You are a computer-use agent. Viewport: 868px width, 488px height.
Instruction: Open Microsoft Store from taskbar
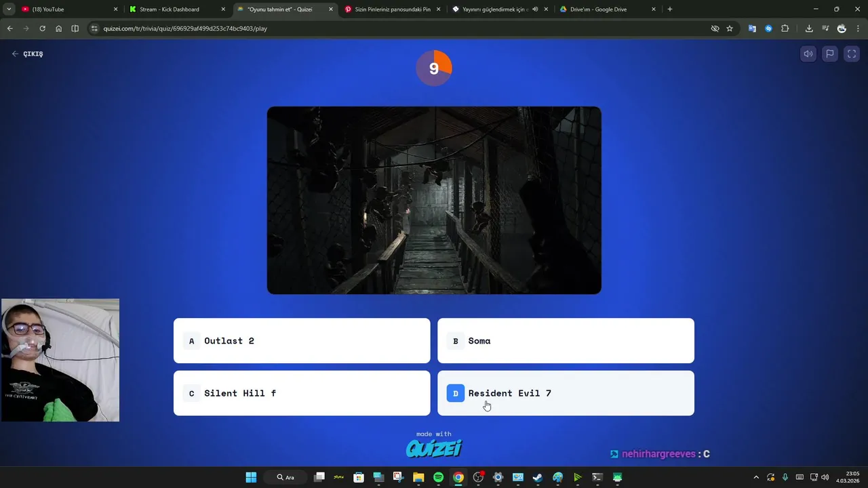(x=359, y=477)
